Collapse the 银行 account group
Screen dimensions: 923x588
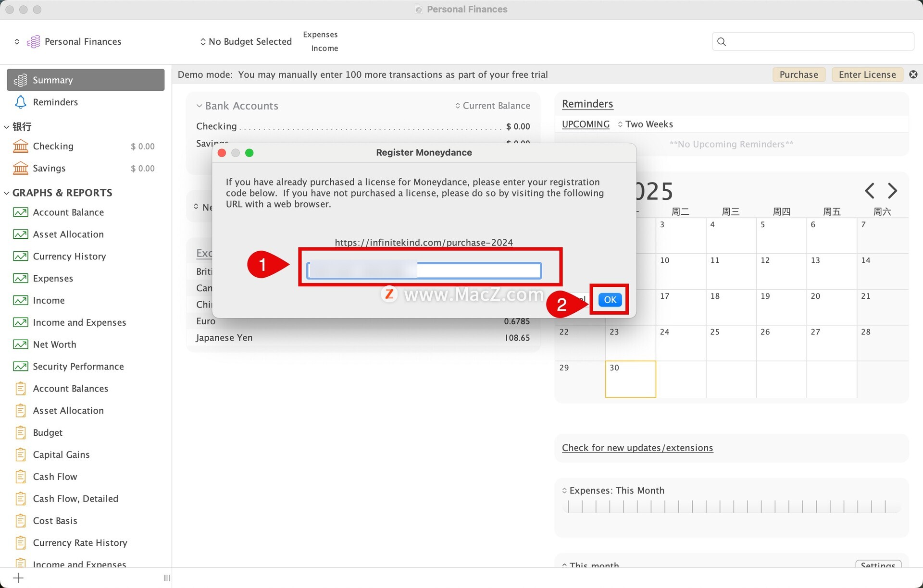tap(6, 127)
